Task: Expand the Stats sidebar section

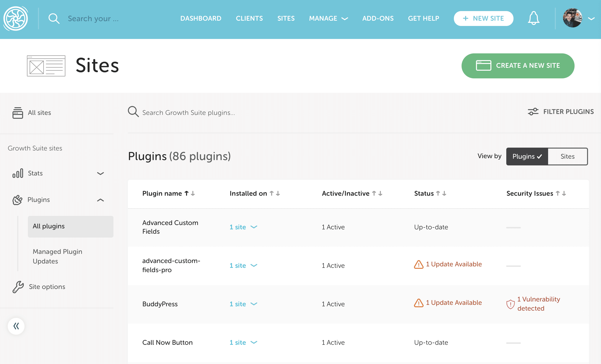Action: (x=100, y=173)
